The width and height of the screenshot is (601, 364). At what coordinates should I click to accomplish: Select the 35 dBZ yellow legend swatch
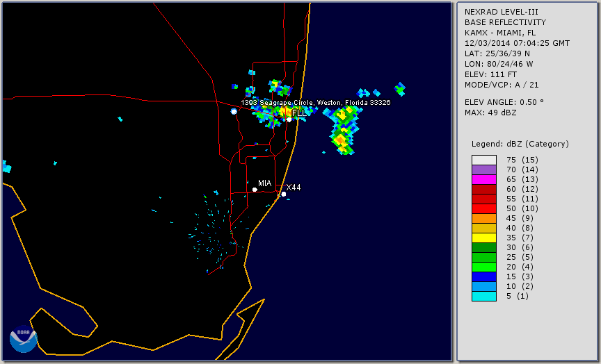click(x=484, y=238)
